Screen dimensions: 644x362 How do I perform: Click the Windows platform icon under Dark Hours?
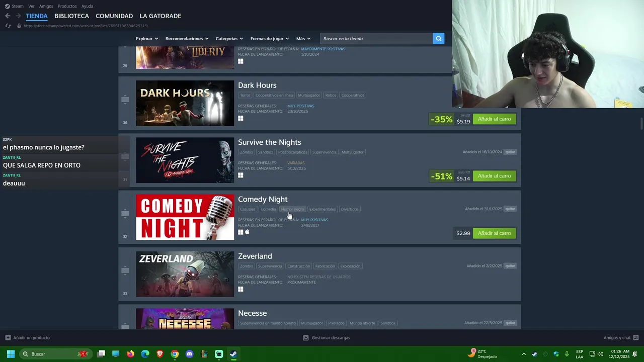[x=240, y=118]
